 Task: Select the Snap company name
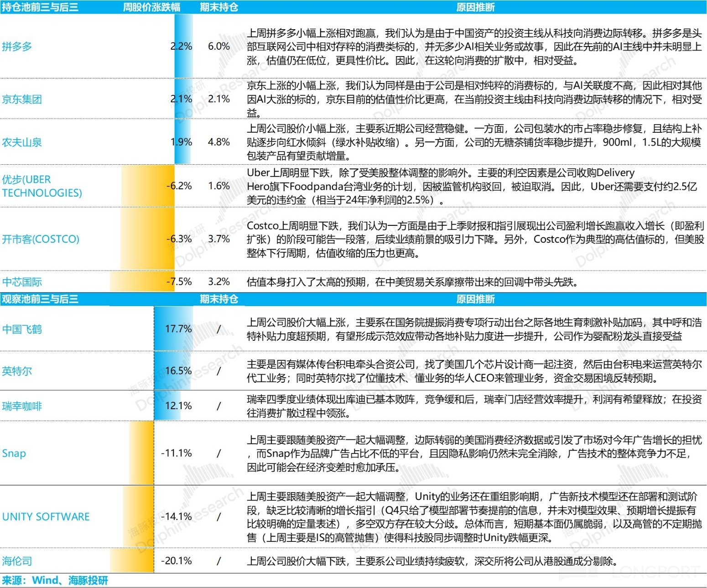14,453
